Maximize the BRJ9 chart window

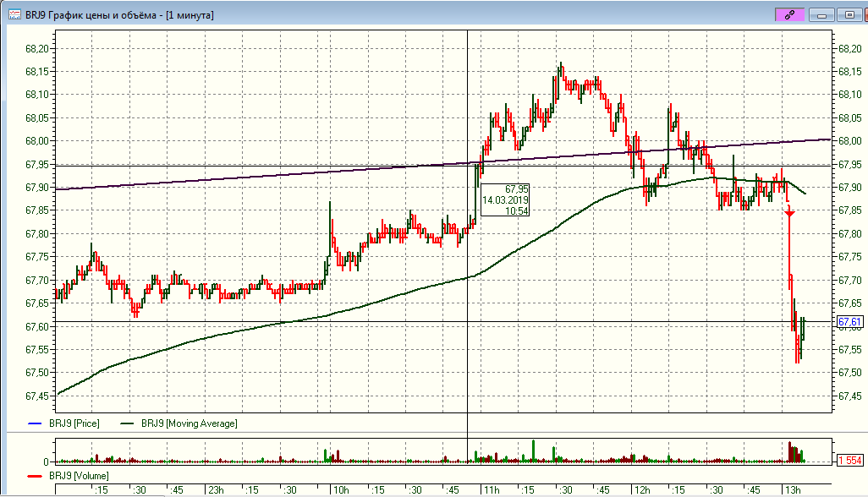(848, 14)
